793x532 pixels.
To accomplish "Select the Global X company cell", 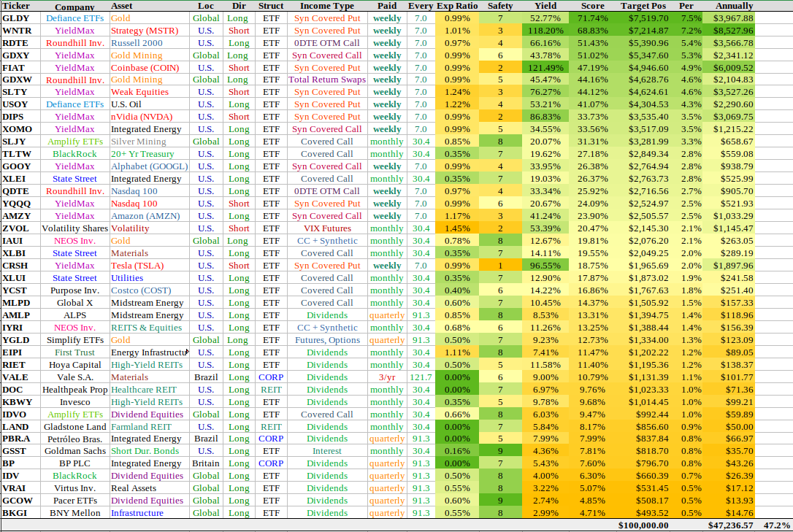I will click(75, 303).
